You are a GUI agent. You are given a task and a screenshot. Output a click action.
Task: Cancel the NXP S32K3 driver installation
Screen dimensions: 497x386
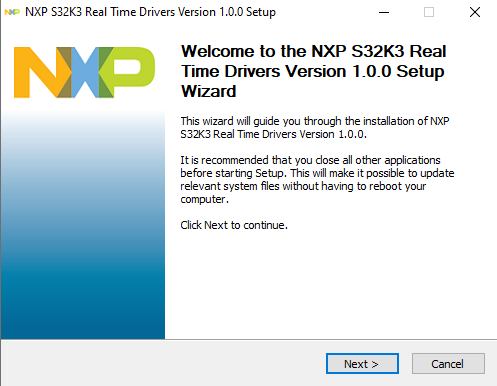(448, 363)
